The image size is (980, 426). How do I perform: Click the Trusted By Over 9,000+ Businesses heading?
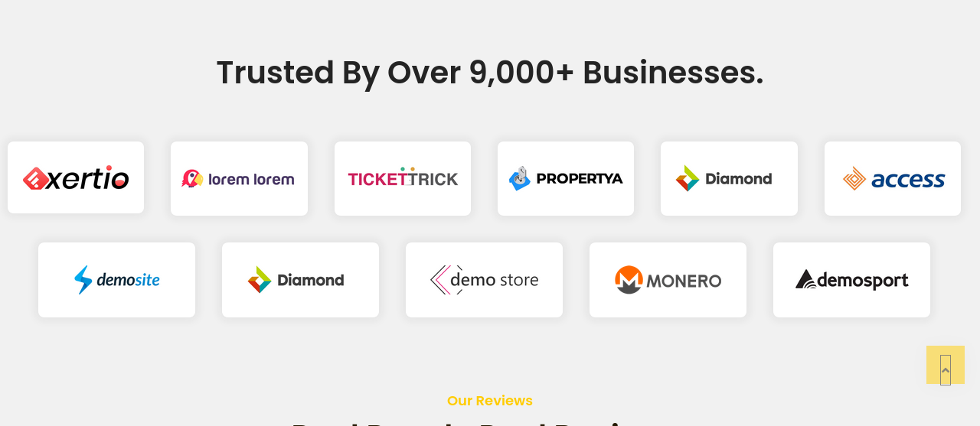point(490,73)
